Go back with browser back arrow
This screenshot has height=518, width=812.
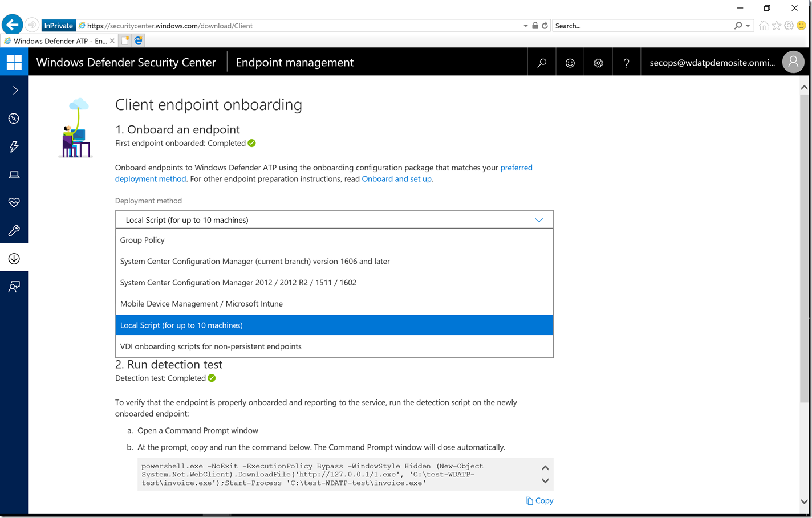(13, 25)
